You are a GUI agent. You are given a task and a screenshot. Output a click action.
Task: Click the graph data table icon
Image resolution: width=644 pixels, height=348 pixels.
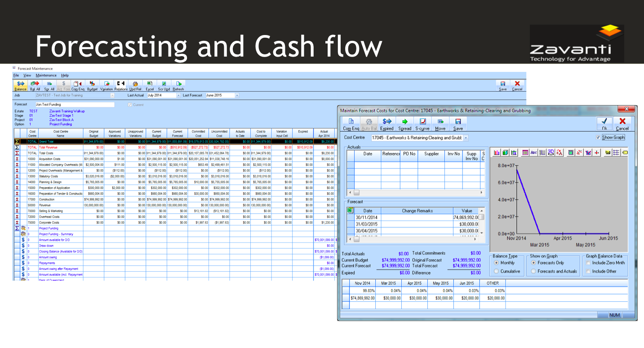coord(525,153)
